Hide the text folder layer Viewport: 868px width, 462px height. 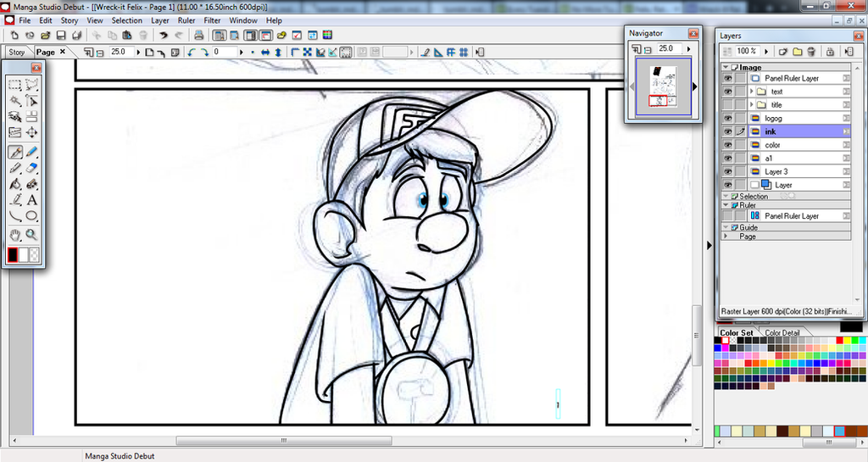(727, 92)
